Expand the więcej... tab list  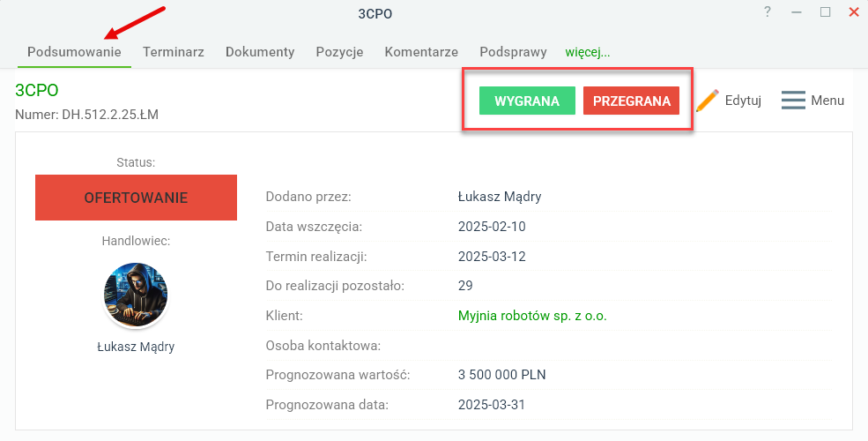pyautogui.click(x=588, y=52)
